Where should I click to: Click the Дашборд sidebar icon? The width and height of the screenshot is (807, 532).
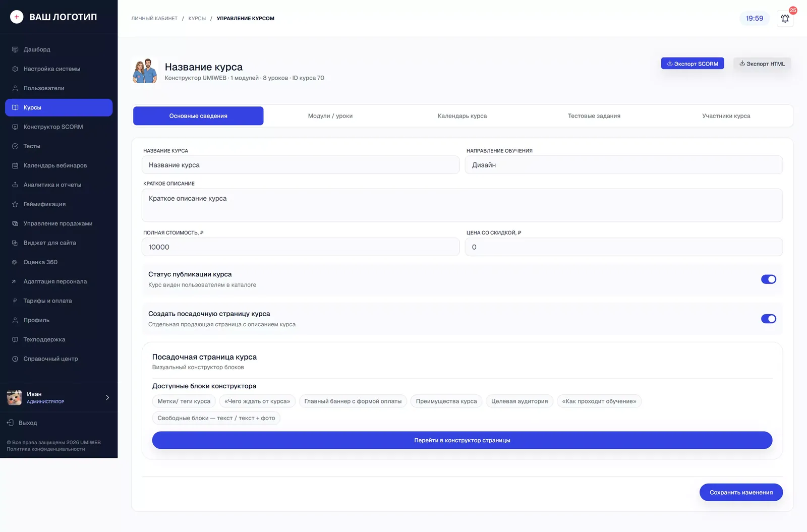15,49
